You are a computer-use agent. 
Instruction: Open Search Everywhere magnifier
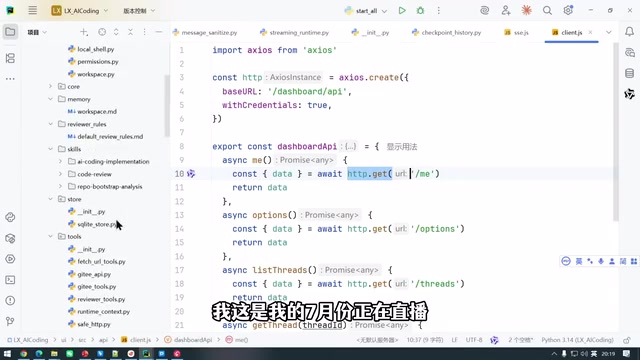547,11
